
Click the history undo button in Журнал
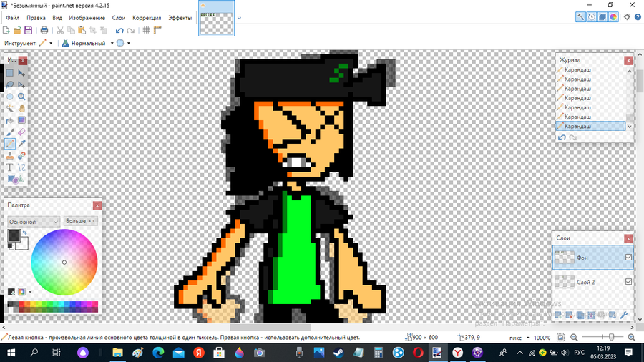[x=562, y=137]
